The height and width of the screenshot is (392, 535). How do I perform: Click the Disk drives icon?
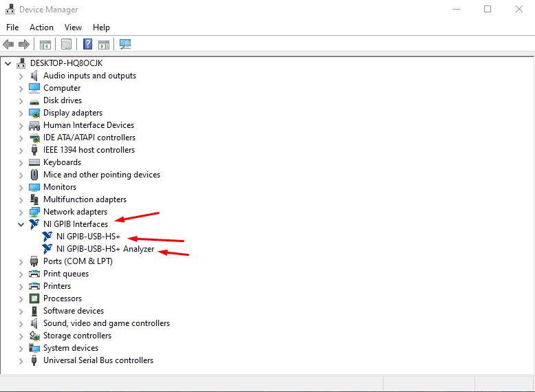tap(34, 101)
